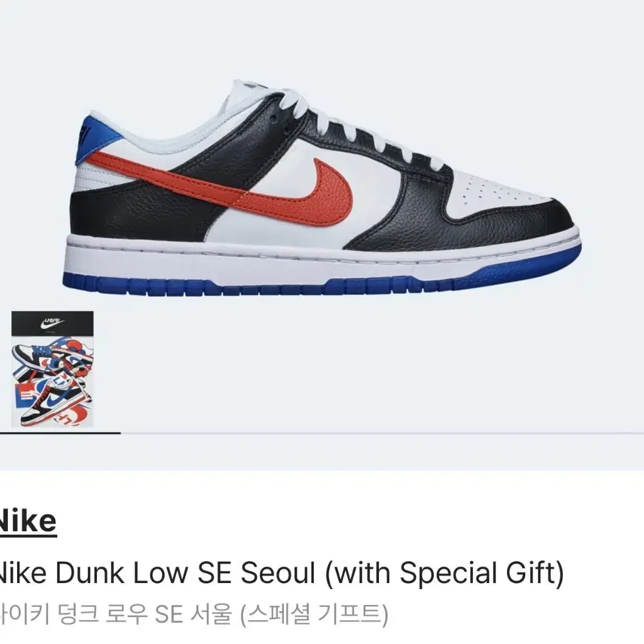Click the illustrated sneakers in the gift thumbnail
Viewport: 644px width, 644px height.
(52, 381)
